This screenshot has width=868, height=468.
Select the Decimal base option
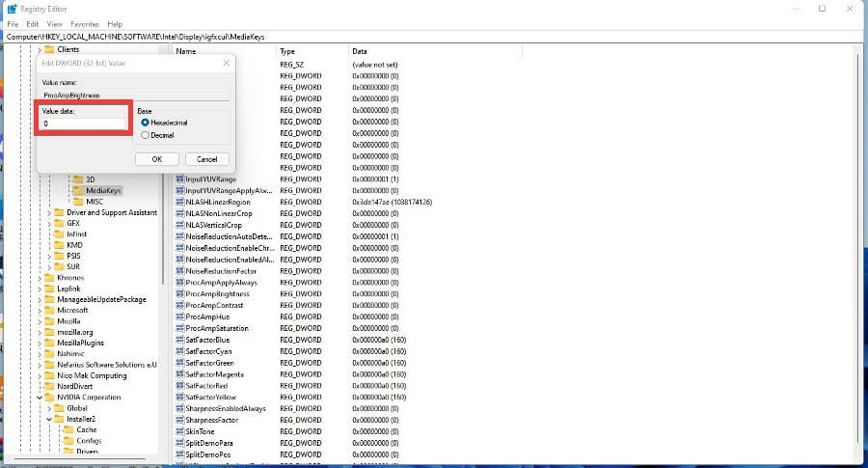[x=146, y=135]
